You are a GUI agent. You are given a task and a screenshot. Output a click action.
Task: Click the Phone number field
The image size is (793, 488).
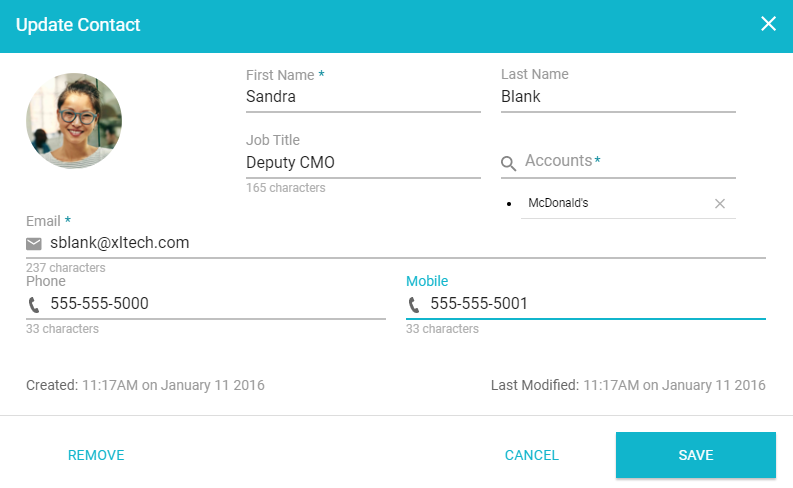point(215,304)
